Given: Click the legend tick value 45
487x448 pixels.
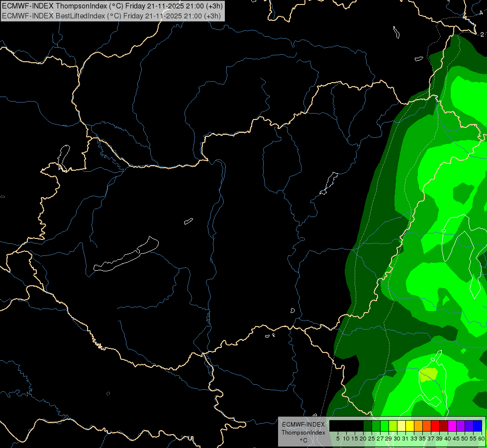Looking at the screenshot, I should click(x=456, y=439).
